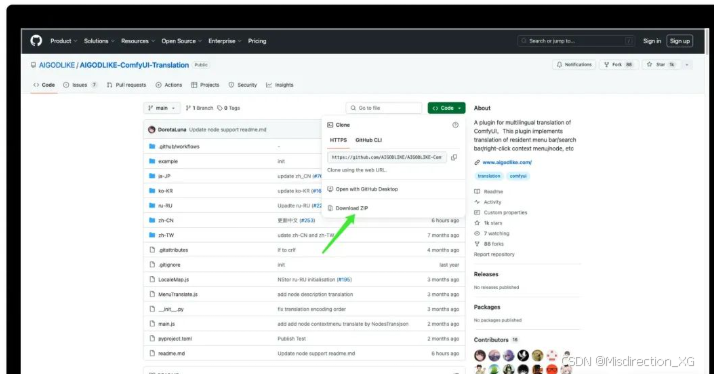The width and height of the screenshot is (714, 374).
Task: Click the Search or jump to field
Action: (x=576, y=41)
